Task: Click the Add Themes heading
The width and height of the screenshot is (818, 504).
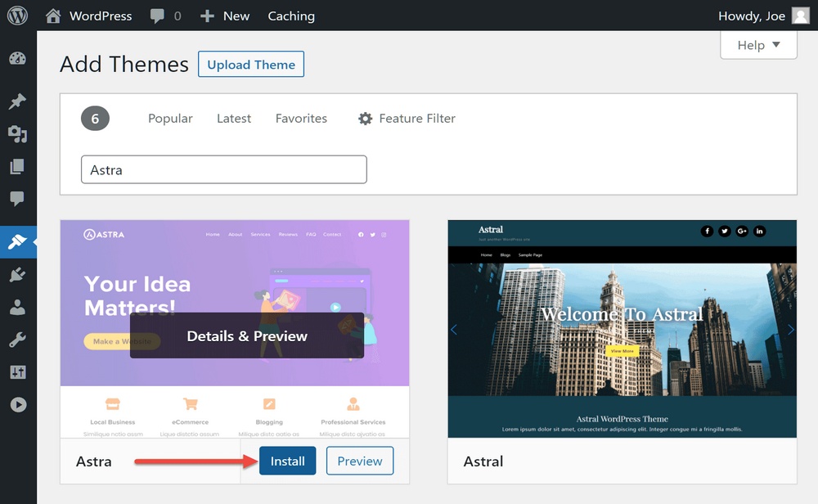Action: pos(124,64)
